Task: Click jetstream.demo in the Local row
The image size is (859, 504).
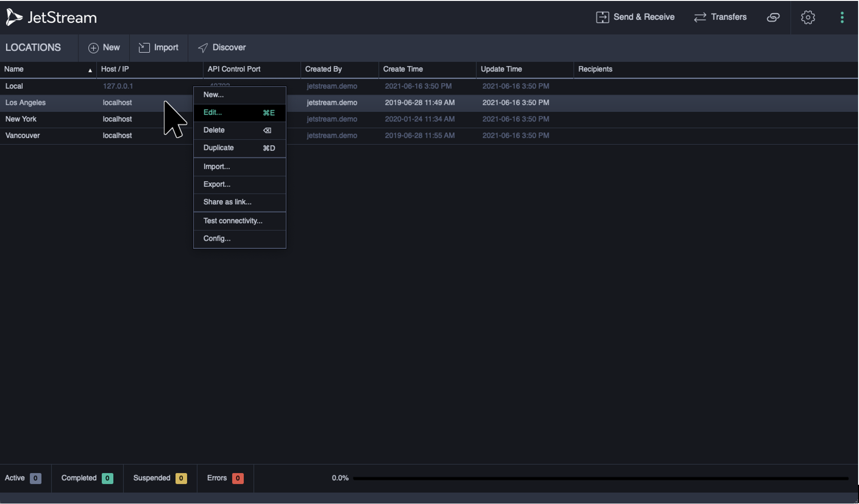Action: click(x=332, y=86)
